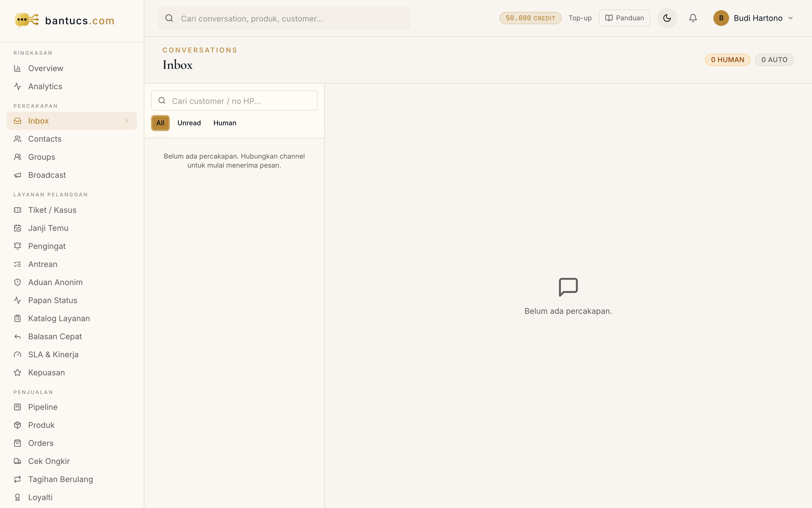Image resolution: width=812 pixels, height=508 pixels.
Task: Focus the Cari customer / no HP field
Action: click(x=234, y=100)
